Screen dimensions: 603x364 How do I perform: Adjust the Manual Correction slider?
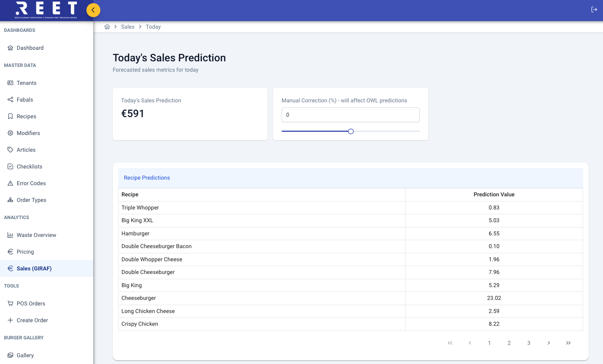coord(350,131)
